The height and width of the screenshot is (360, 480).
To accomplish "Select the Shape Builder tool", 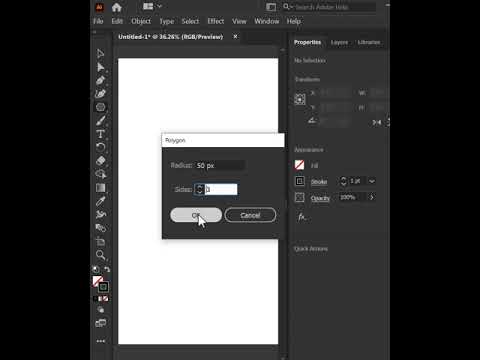I will click(101, 174).
